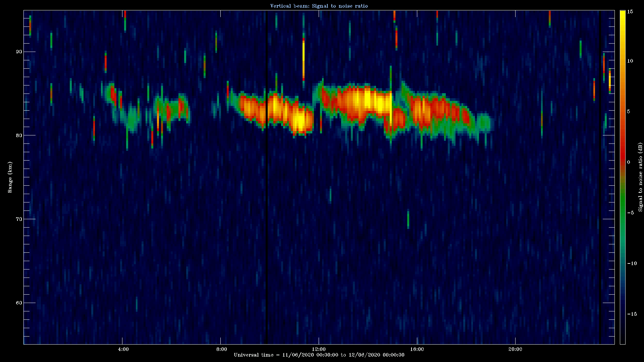This screenshot has height=362, width=644.
Task: Click the colorbar value -10
Action: (632, 263)
